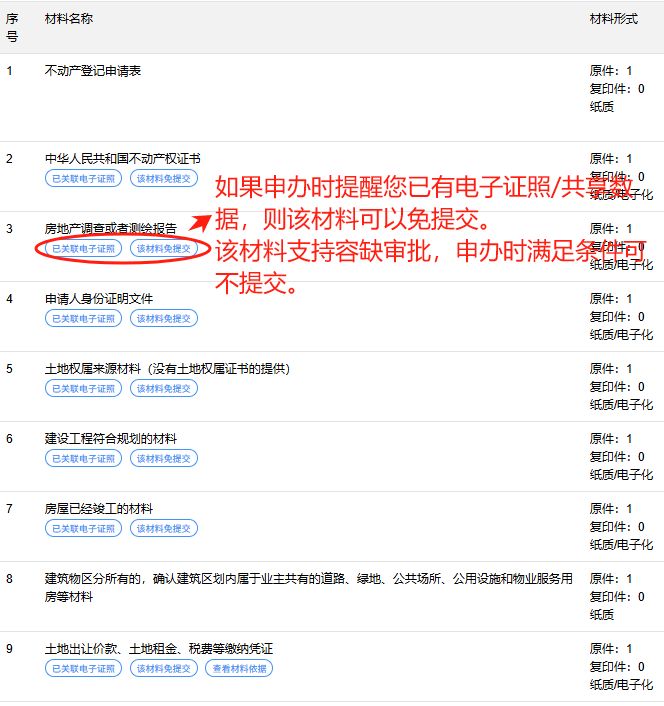664x706 pixels.
Task: Click 该材料免提交 tag under 土地权属来源材料
Action: point(164,388)
